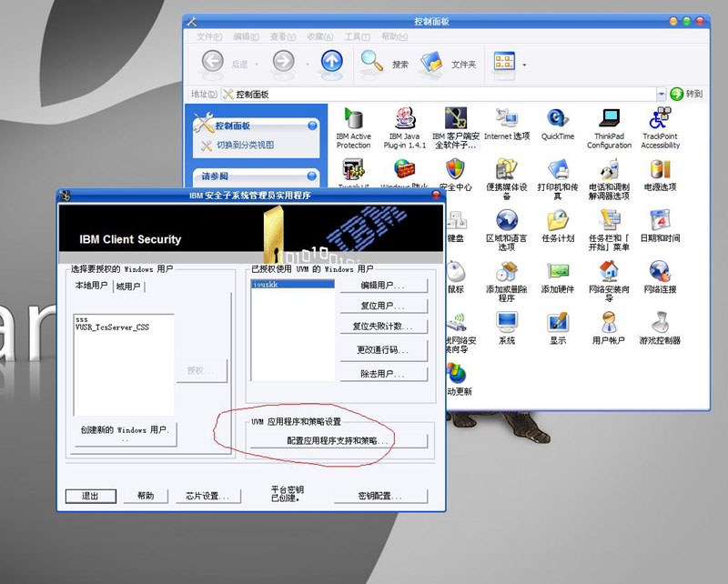The image size is (728, 584).
Task: Click 切换到分类视图 link
Action: 245,145
